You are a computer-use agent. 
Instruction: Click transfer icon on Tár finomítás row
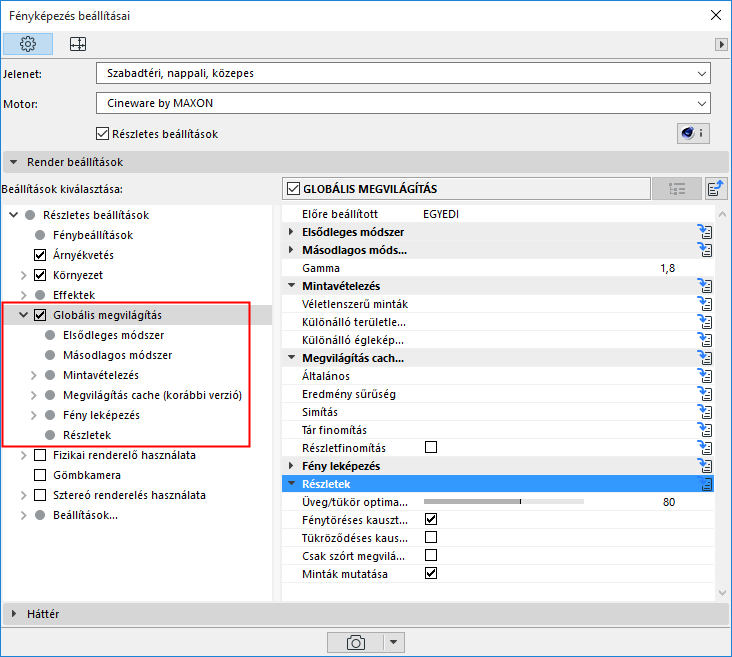tap(705, 430)
